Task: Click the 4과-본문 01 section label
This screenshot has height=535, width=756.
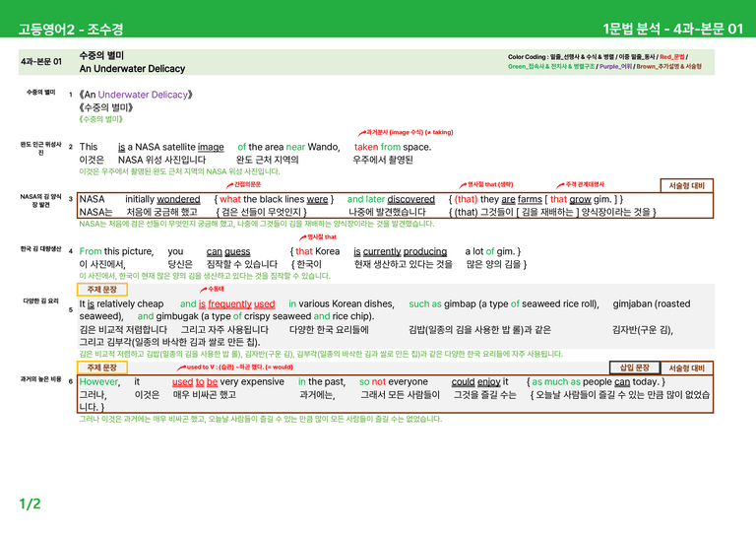Action: tap(41, 62)
